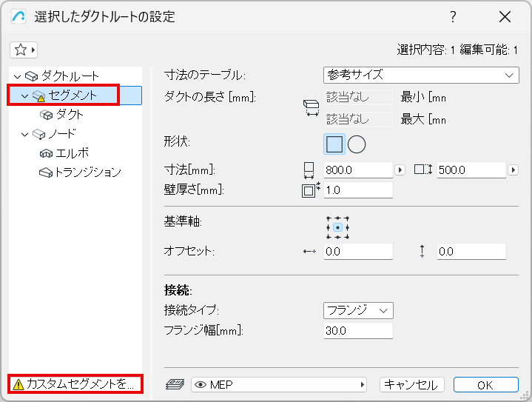Screen dimensions: 532x402
Task: Select bottom-left reference axis anchor
Action: [x=328, y=237]
